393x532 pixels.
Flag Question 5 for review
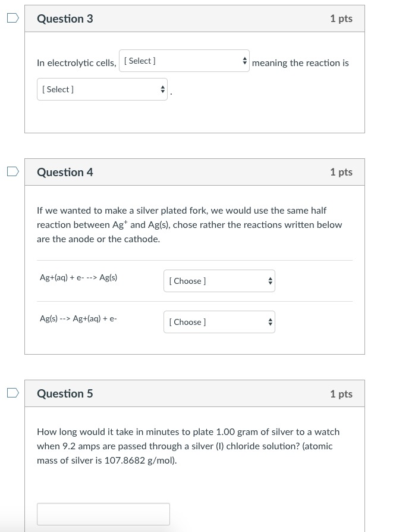pyautogui.click(x=11, y=393)
